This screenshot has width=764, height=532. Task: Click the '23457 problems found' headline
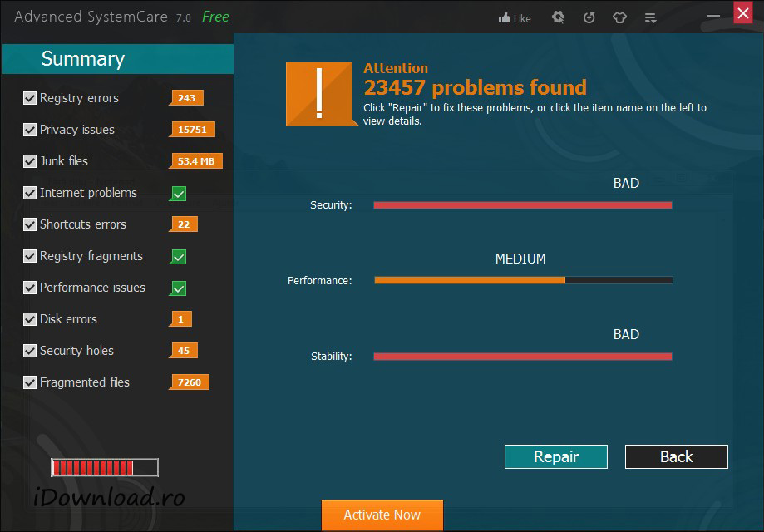pos(475,87)
